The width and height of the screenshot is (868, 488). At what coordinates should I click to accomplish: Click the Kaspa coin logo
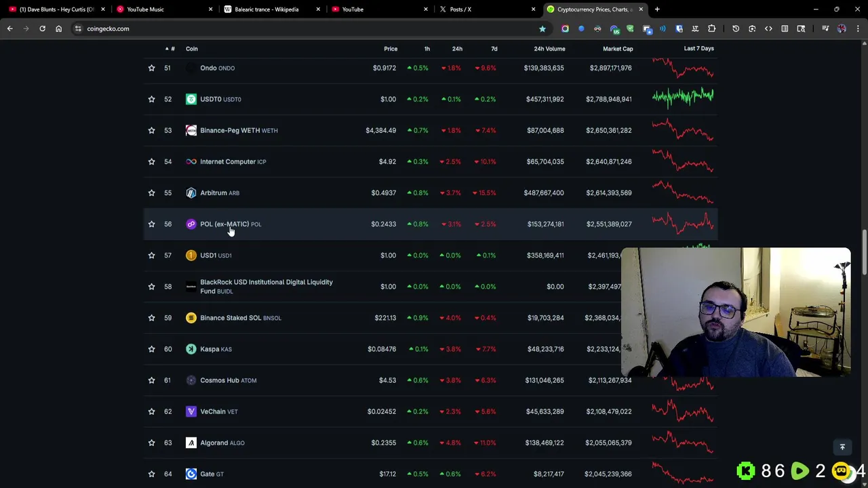pos(191,349)
